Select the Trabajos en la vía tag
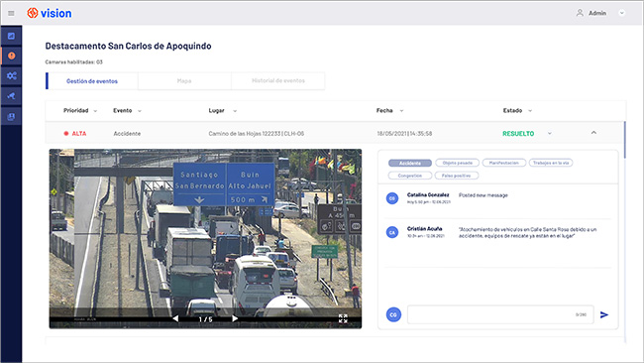This screenshot has height=363, width=644. click(x=551, y=164)
